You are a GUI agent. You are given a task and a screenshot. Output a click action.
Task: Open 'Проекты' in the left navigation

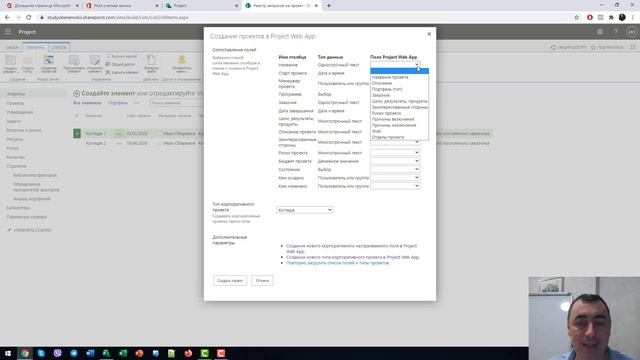[15, 103]
